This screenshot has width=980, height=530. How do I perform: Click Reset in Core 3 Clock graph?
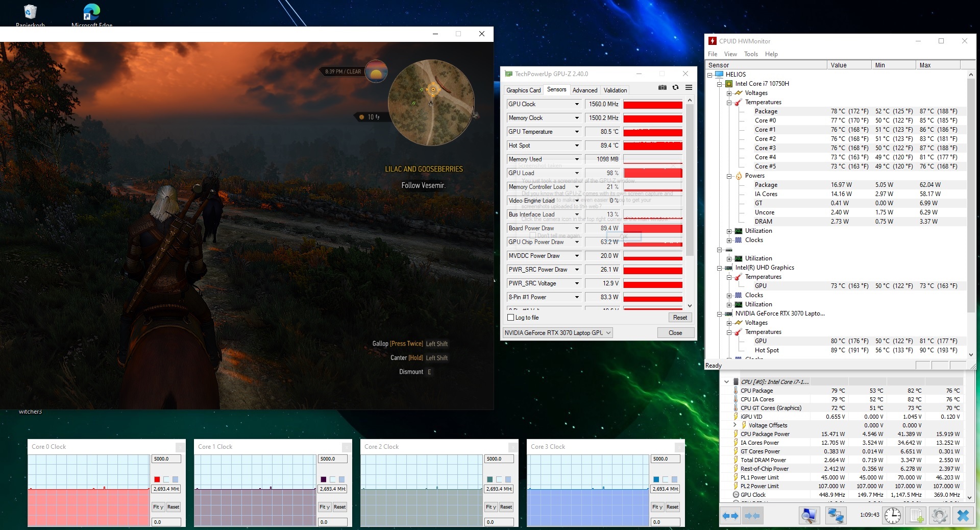tap(672, 507)
